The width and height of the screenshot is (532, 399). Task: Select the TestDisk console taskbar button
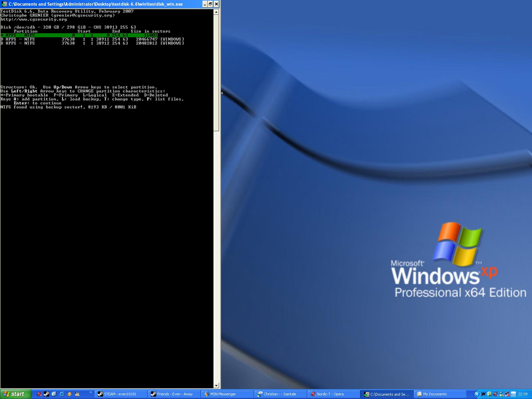[387, 394]
